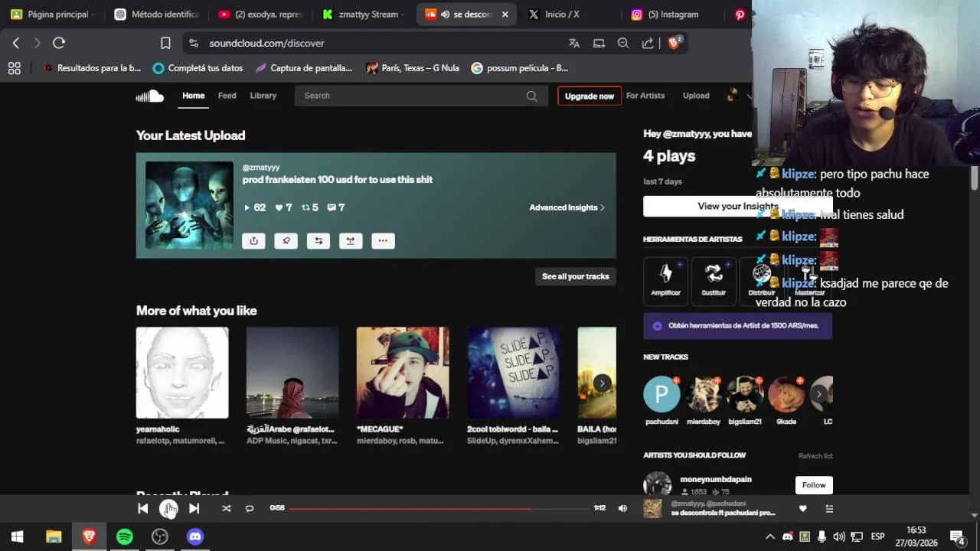Open the frankeisten track artwork
The image size is (980, 551).
pyautogui.click(x=189, y=205)
